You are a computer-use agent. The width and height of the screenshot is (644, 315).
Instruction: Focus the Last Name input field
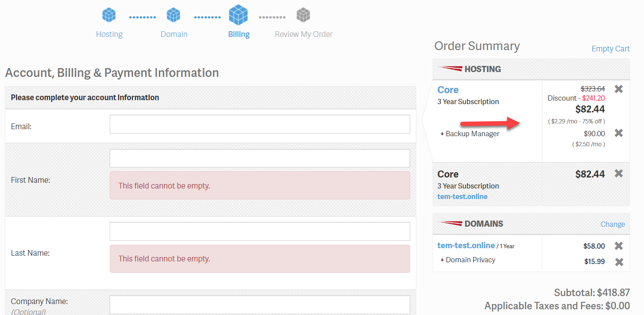[x=260, y=232]
